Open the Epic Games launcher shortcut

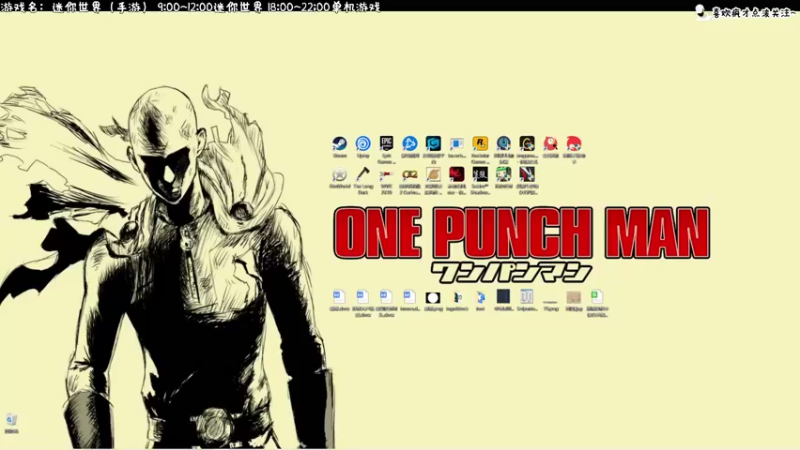tap(386, 144)
